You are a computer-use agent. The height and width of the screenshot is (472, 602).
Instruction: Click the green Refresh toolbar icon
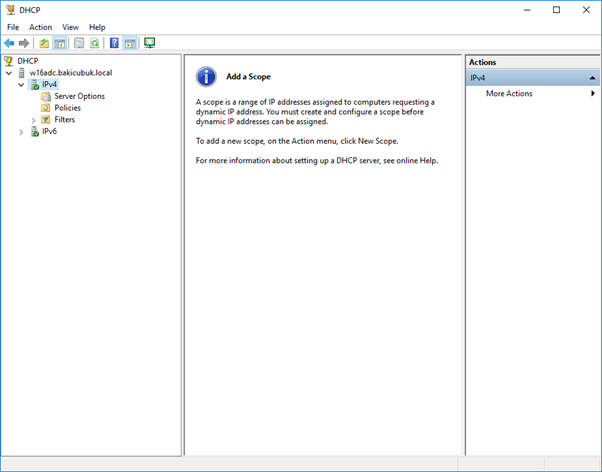coord(94,43)
